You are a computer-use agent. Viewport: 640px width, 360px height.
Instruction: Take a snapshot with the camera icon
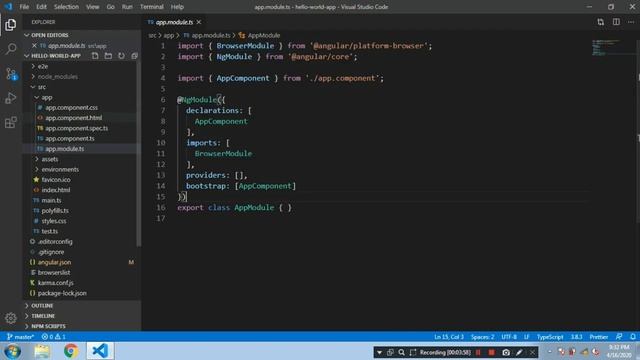[x=506, y=352]
